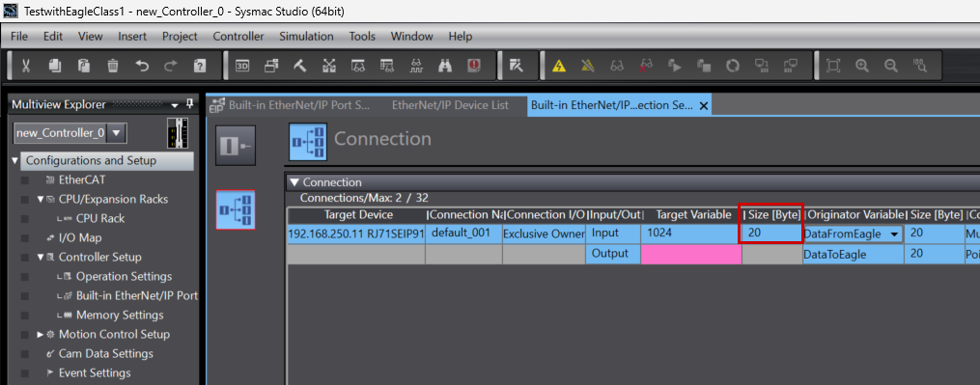Click Transfer To Controller icon
This screenshot has width=980, height=385.
pos(761,66)
